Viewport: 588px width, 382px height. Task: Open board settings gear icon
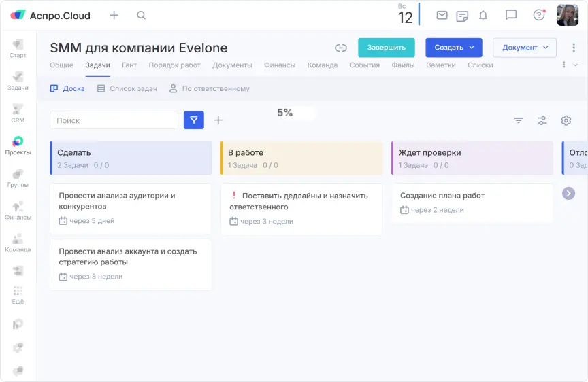pyautogui.click(x=566, y=120)
